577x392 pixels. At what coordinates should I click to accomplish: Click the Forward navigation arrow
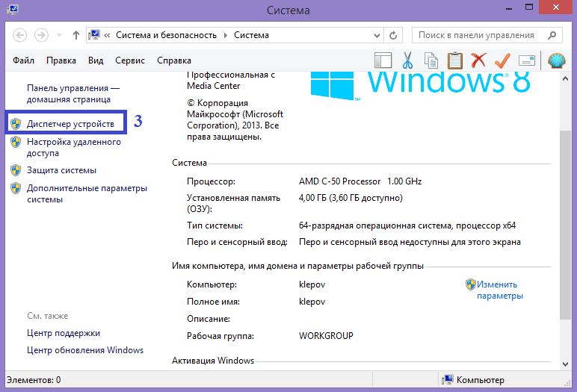coord(41,35)
